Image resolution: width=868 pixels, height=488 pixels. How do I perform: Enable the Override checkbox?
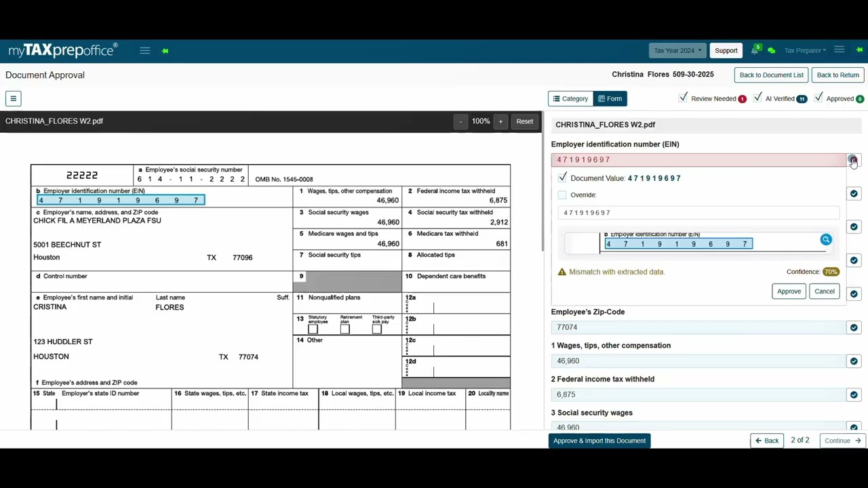tap(562, 195)
